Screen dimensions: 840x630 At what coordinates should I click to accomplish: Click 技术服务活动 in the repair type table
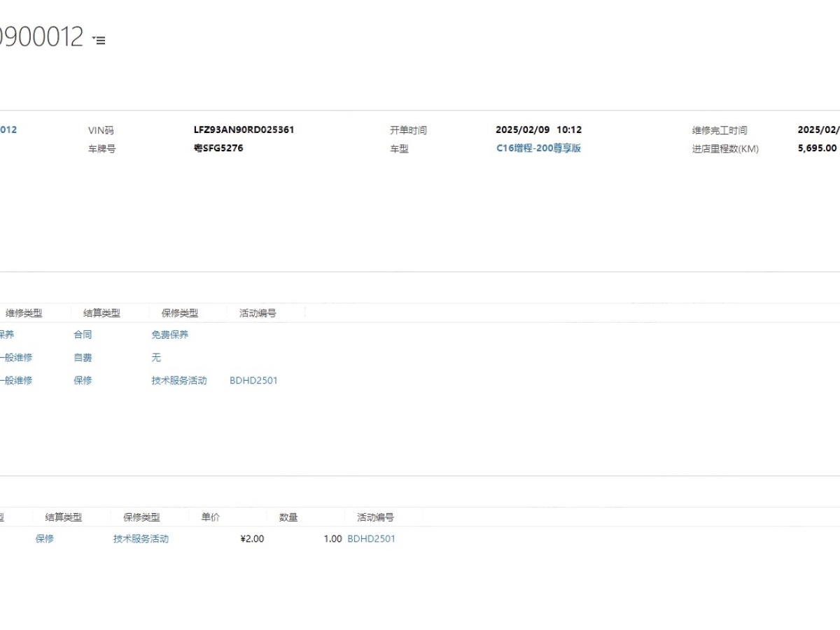coord(179,381)
